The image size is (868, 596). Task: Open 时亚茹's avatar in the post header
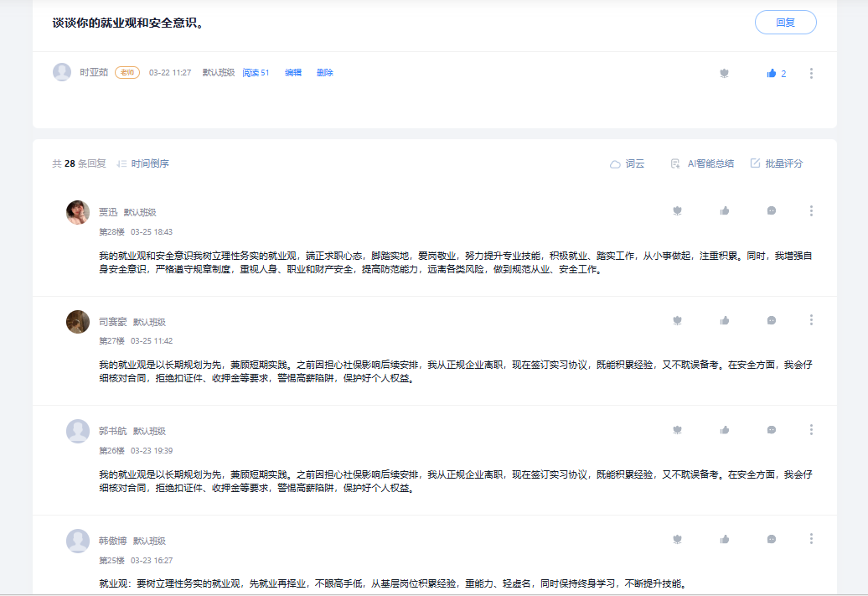(x=62, y=72)
